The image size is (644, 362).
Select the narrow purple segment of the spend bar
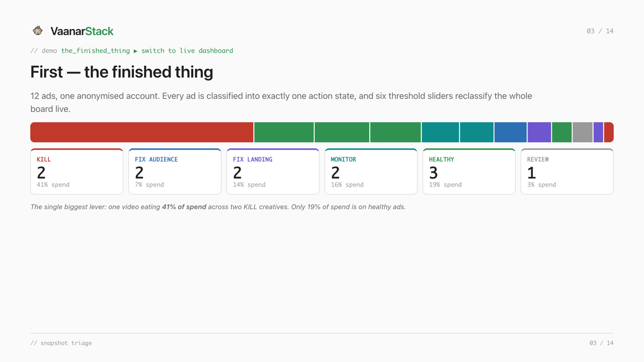(598, 132)
